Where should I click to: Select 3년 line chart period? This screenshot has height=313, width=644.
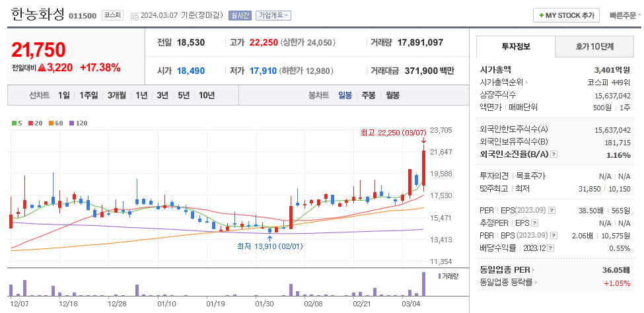point(162,95)
